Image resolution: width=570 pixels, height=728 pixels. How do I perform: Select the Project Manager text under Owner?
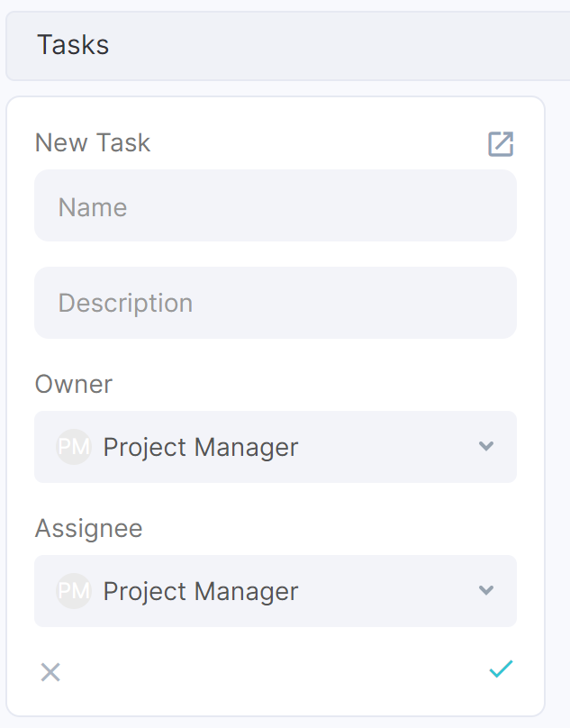[x=201, y=448]
